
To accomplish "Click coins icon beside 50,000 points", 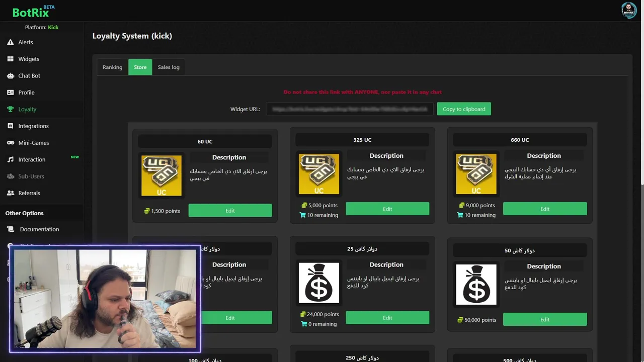I will 460,320.
